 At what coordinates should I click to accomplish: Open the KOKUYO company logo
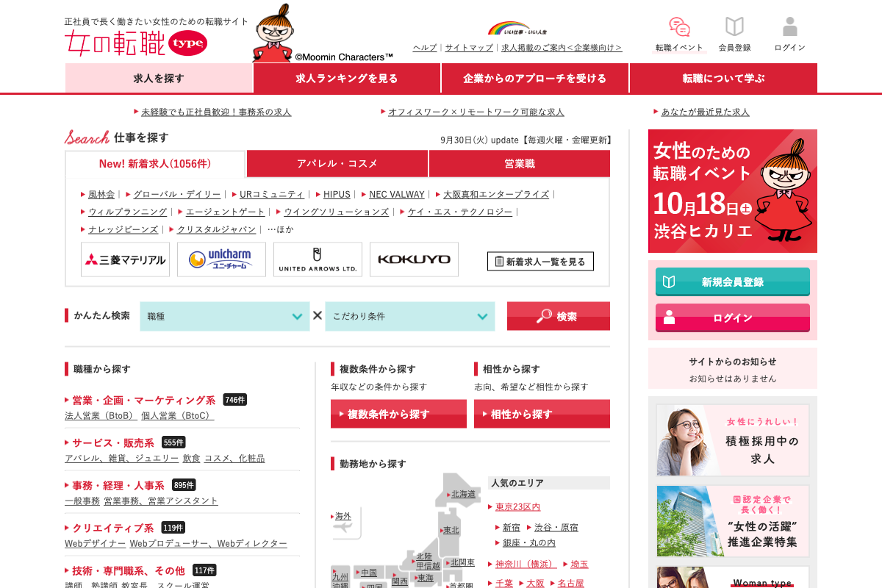pos(414,259)
